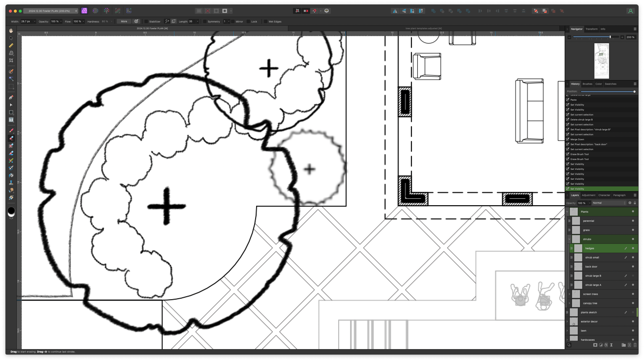
Task: Select the Healing bandage tool
Action: 11,198
